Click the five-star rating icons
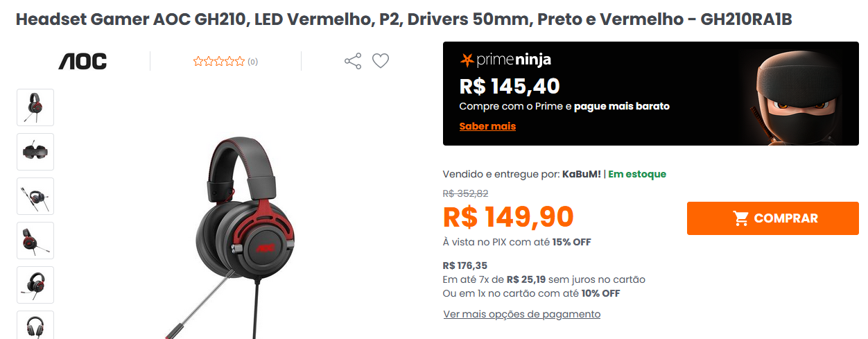 (x=219, y=62)
